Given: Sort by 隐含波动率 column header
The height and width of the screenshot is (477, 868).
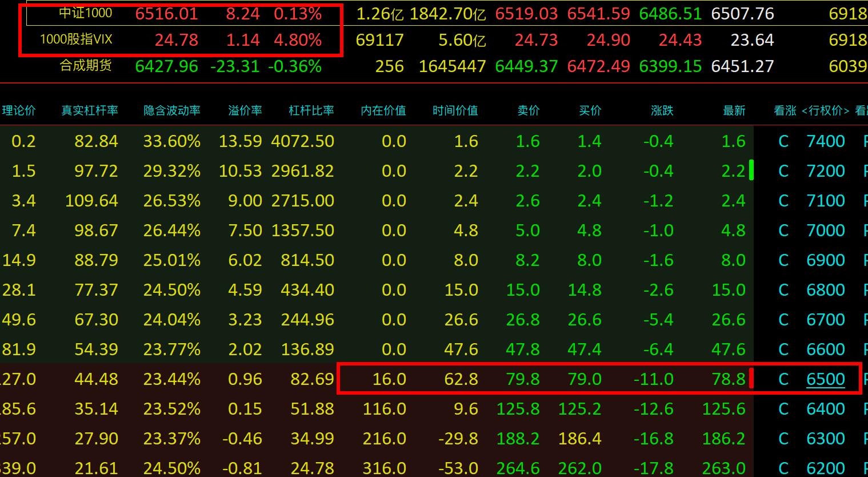Looking at the screenshot, I should click(171, 110).
